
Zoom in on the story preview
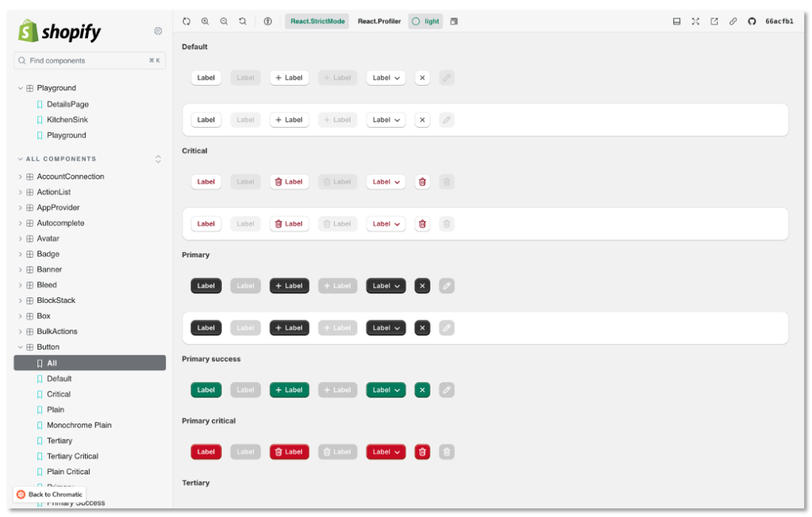[205, 21]
